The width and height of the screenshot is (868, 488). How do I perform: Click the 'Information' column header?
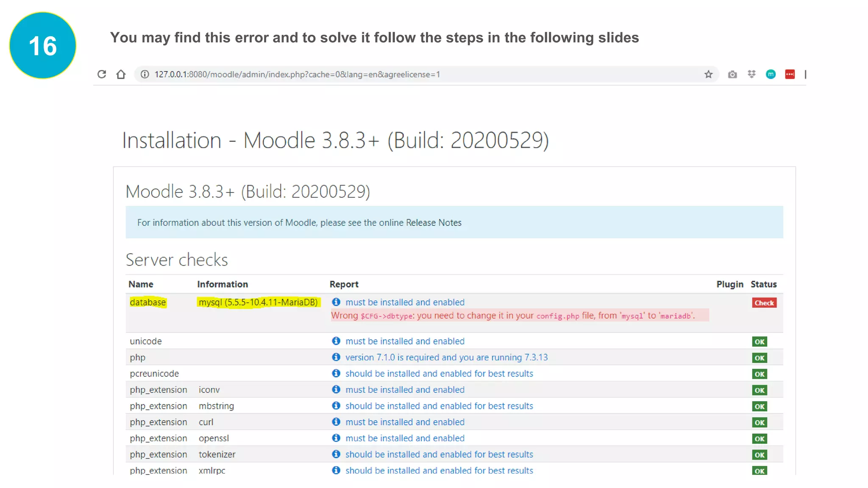[x=223, y=284]
